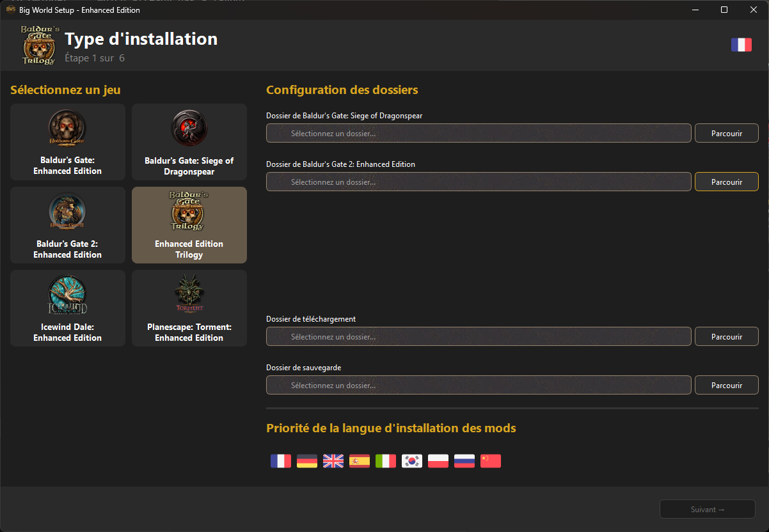Screen dimensions: 769x532
Task: Click the Dossier de téléchargement path field
Action: [479, 337]
